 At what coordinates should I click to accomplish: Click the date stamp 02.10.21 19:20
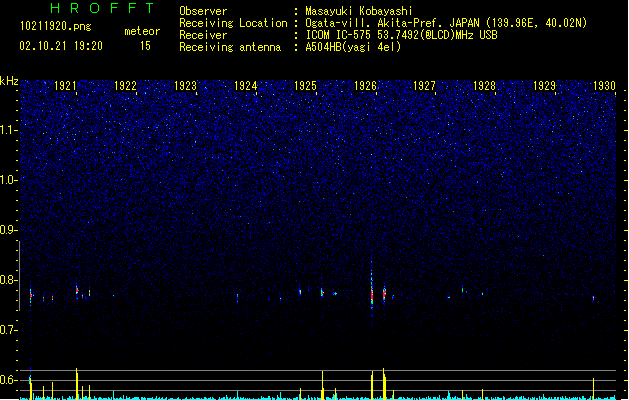(61, 46)
